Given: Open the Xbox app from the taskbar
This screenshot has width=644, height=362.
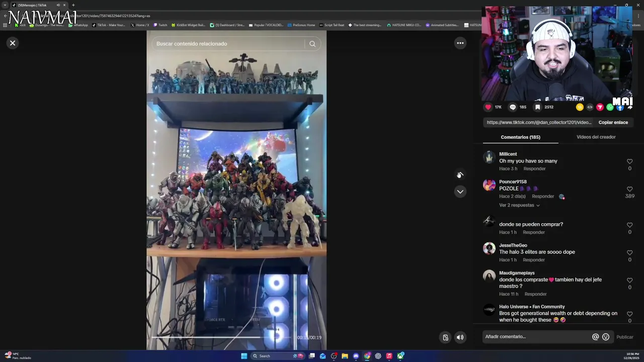Looking at the screenshot, I should [400, 356].
